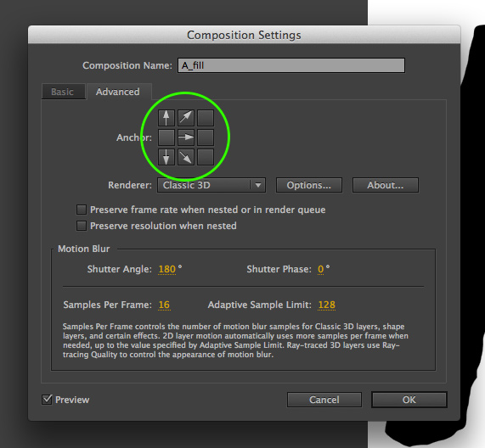485x448 pixels.
Task: Click the Shutter Phase value 0
Action: point(320,269)
